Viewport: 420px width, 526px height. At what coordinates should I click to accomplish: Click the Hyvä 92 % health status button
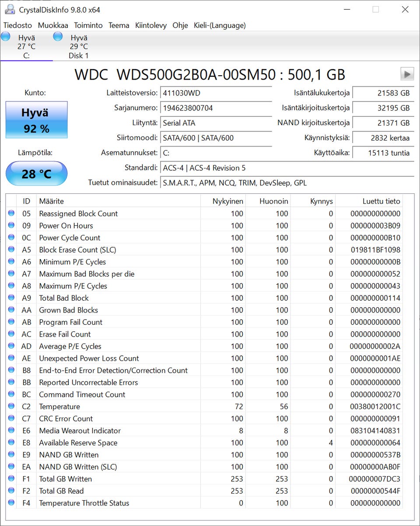[x=36, y=120]
